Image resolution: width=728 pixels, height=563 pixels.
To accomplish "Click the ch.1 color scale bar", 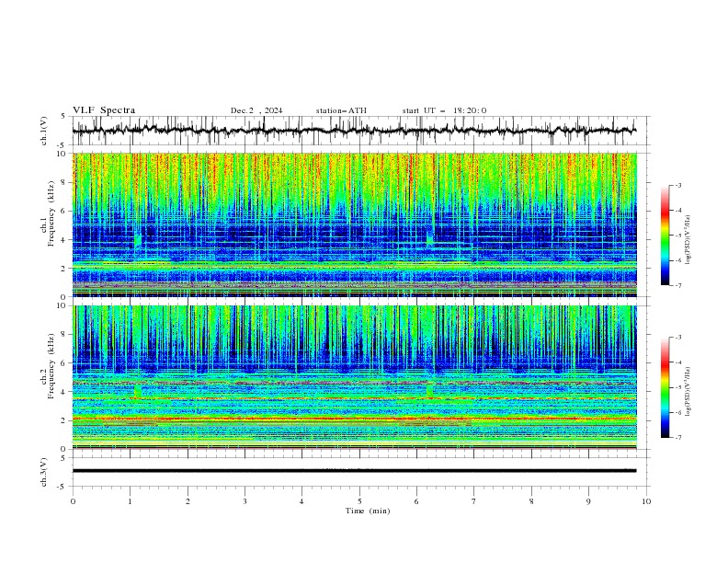I will pyautogui.click(x=665, y=236).
